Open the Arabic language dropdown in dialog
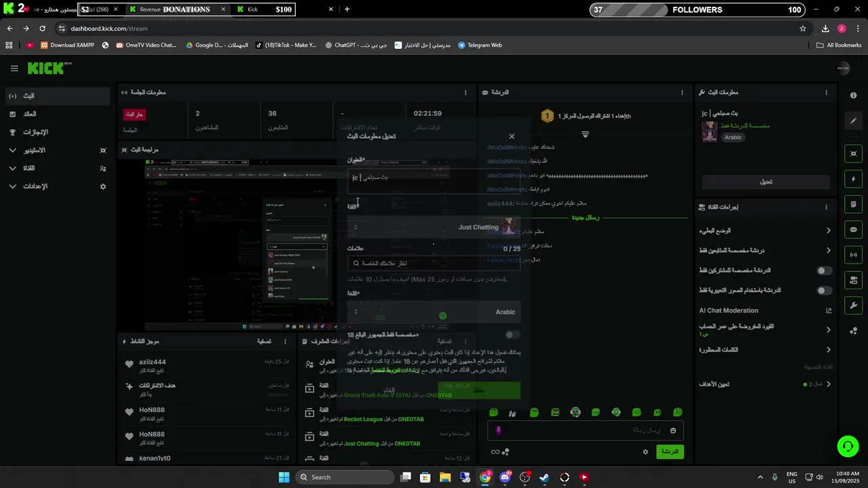Viewport: 868px width, 488px height. [434, 312]
